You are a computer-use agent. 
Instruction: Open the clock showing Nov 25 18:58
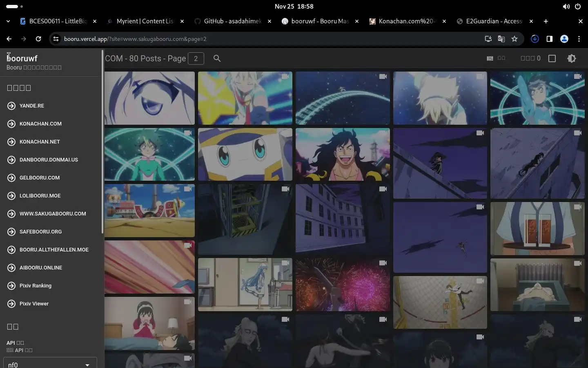click(x=294, y=7)
